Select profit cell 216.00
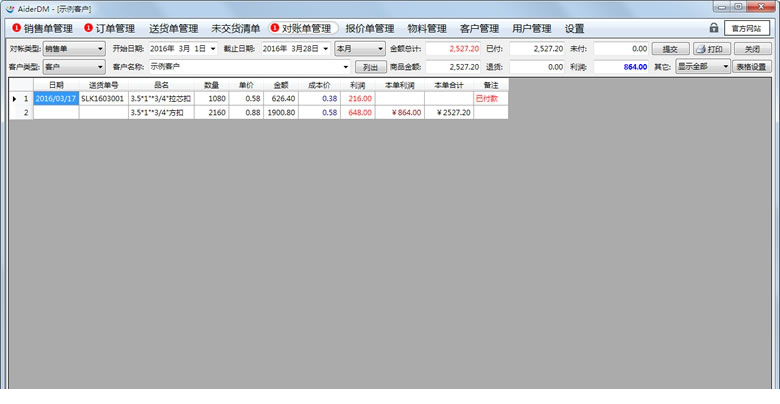This screenshot has height=404, width=780. [x=358, y=99]
